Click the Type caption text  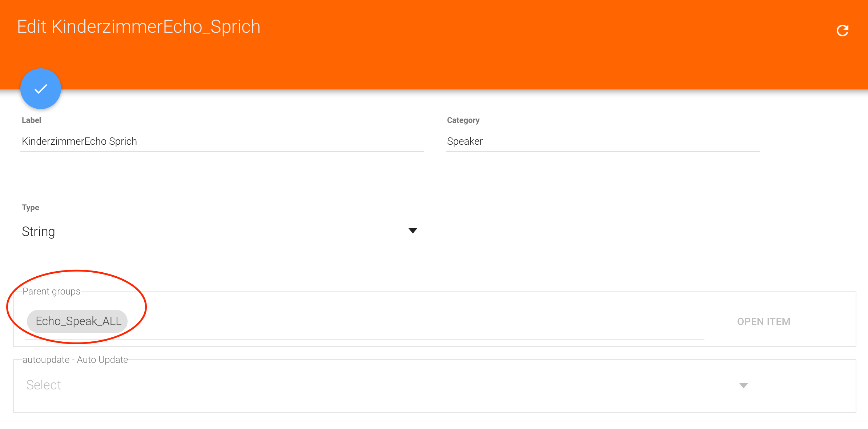[x=31, y=208]
